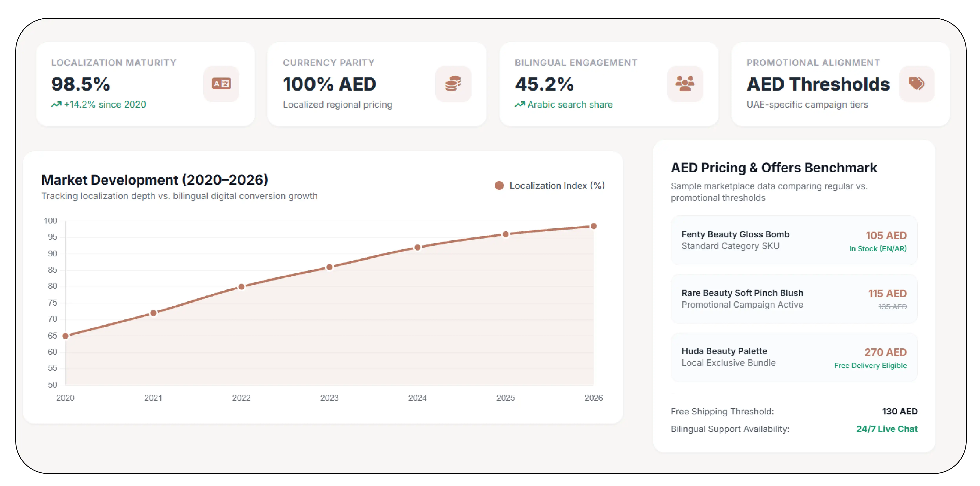Select the 2026 data point on the chart

click(x=593, y=226)
